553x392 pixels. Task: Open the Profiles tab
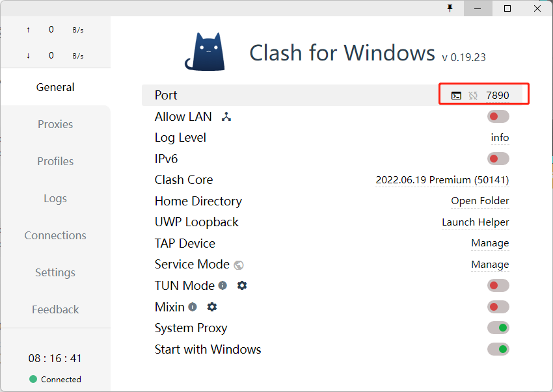pyautogui.click(x=55, y=161)
